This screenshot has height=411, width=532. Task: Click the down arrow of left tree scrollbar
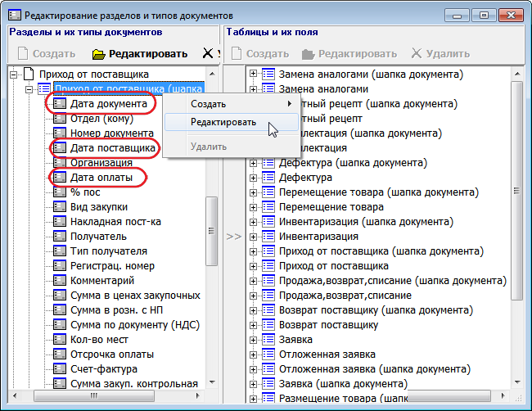pyautogui.click(x=212, y=382)
